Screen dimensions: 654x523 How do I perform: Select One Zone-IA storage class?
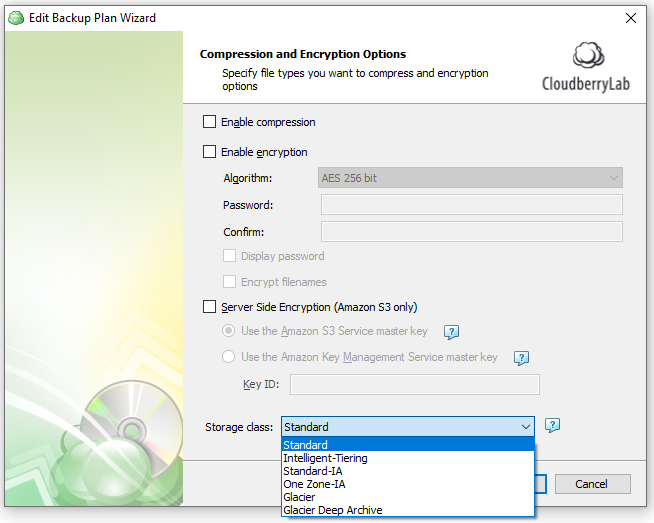[x=408, y=484]
